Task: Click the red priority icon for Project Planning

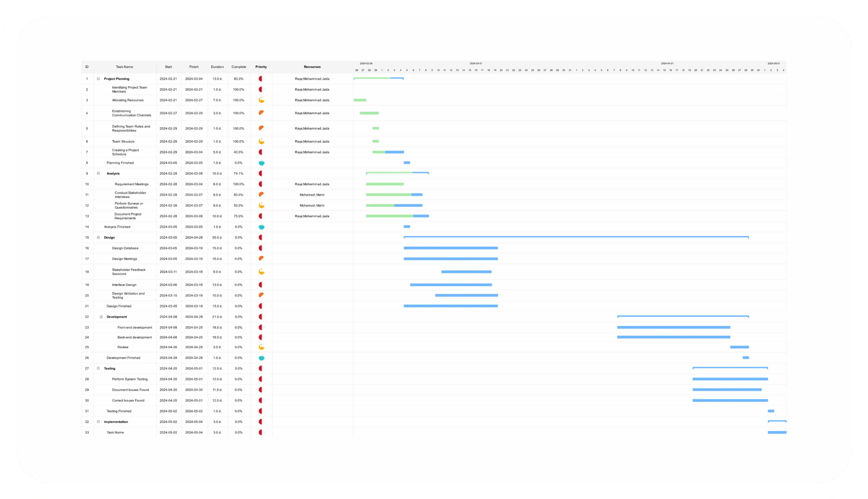Action: [x=261, y=79]
